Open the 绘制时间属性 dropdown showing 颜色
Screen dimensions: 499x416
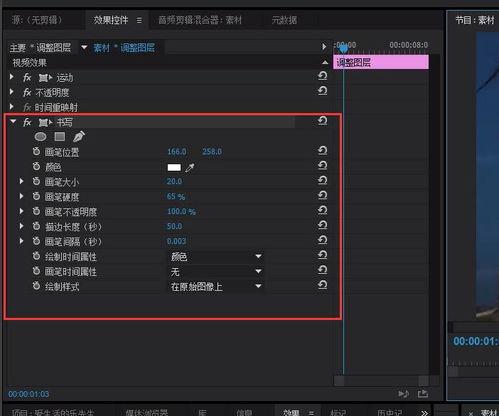[216, 257]
